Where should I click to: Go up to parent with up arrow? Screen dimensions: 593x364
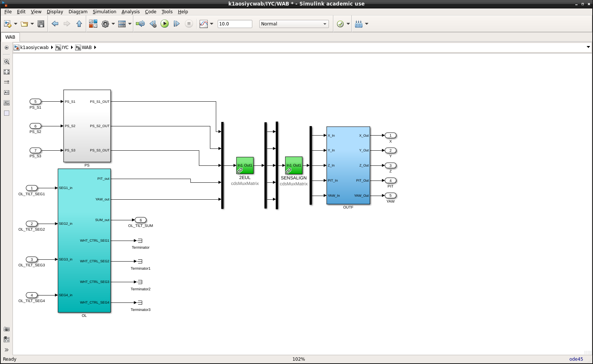click(79, 24)
